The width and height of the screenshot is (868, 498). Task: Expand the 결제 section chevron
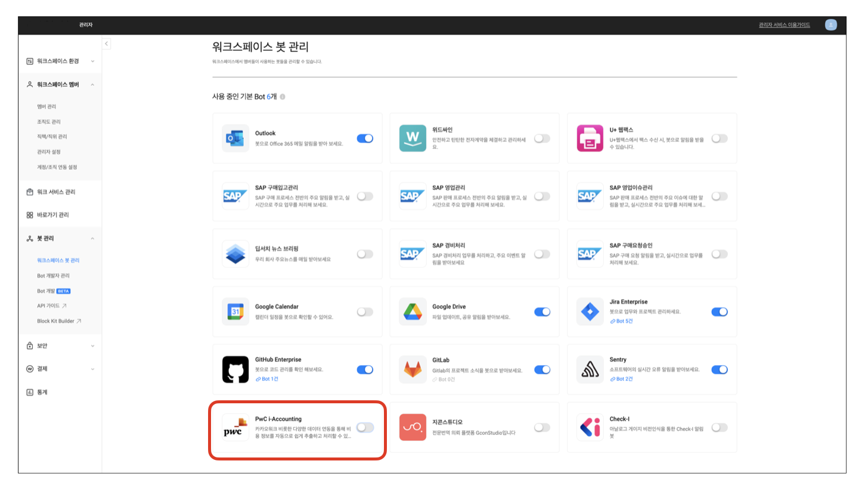[92, 369]
